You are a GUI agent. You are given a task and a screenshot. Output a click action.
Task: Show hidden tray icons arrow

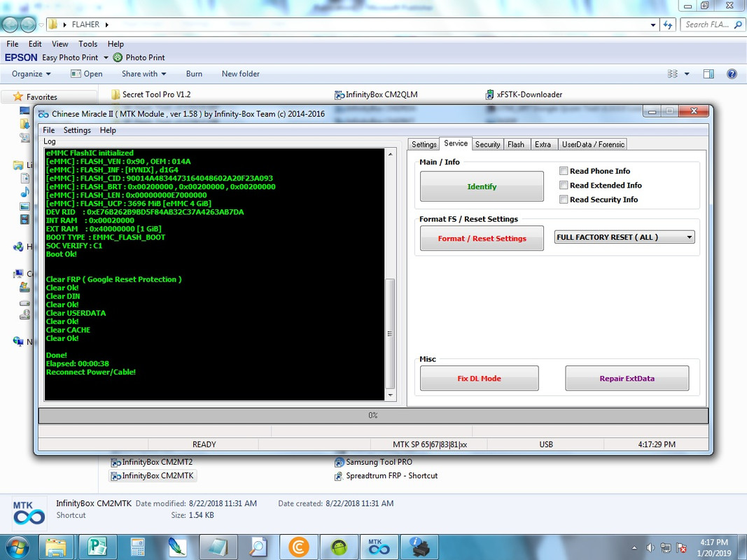[x=634, y=548]
